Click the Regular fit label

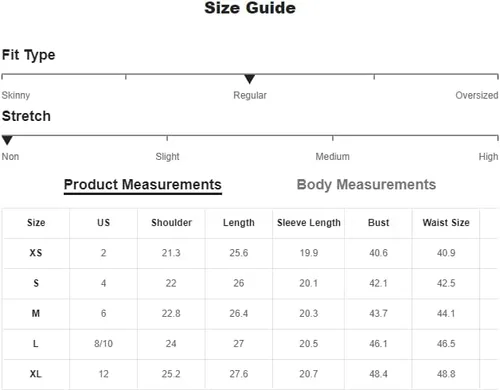pos(250,95)
